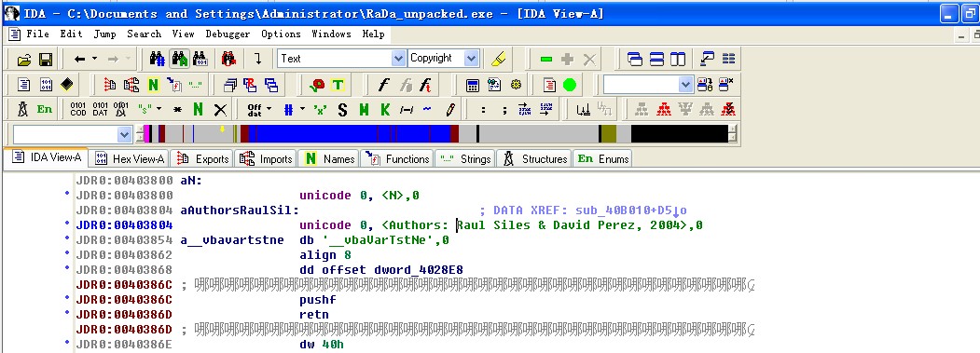Screen dimensions: 980x353
Task: Click the open file folder icon
Action: 23,60
